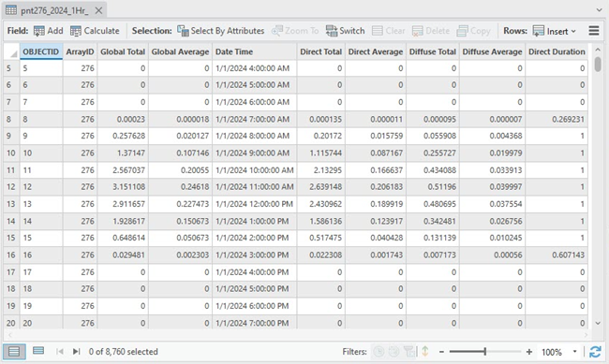Go to first record arrow

tap(60, 352)
